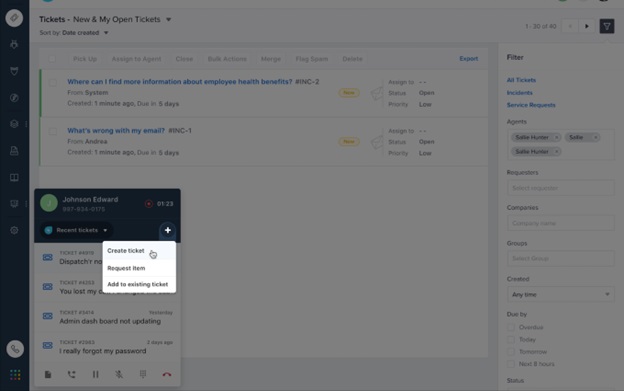The width and height of the screenshot is (624, 391).
Task: Open the document icon in the sidebar
Action: point(14,151)
